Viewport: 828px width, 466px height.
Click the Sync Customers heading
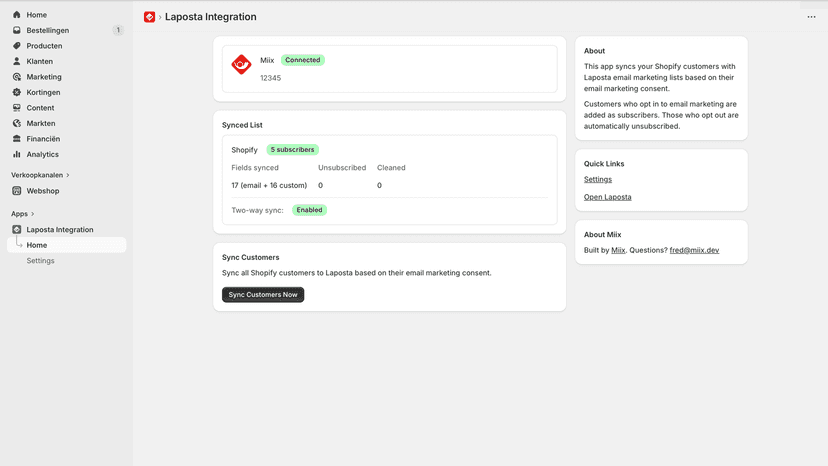point(250,257)
